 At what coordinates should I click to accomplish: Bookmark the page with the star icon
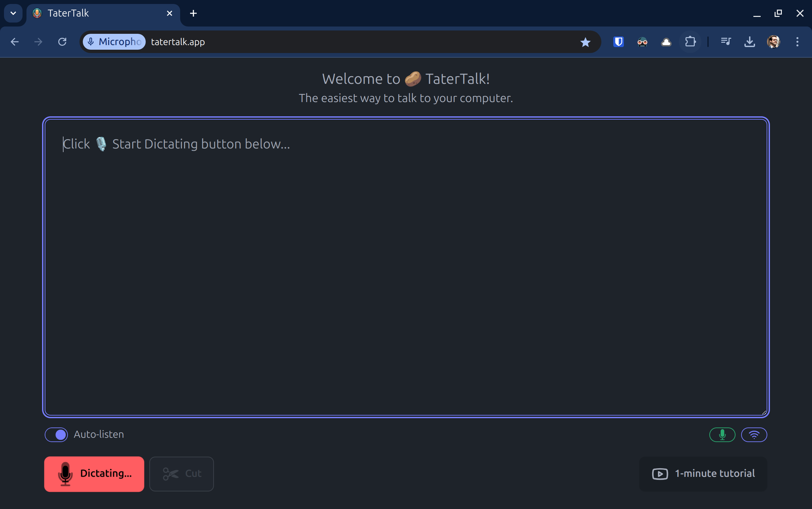click(585, 42)
